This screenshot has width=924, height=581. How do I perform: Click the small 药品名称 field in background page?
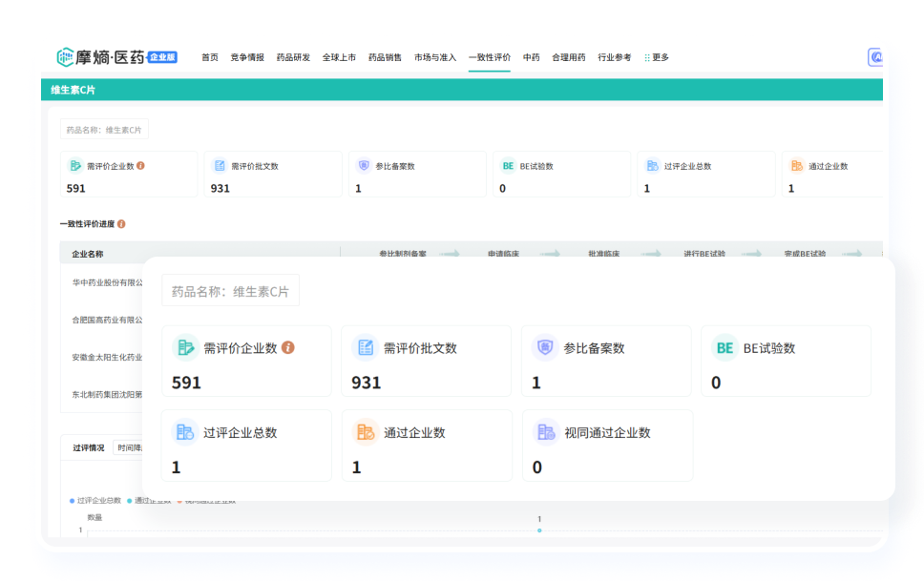click(104, 130)
